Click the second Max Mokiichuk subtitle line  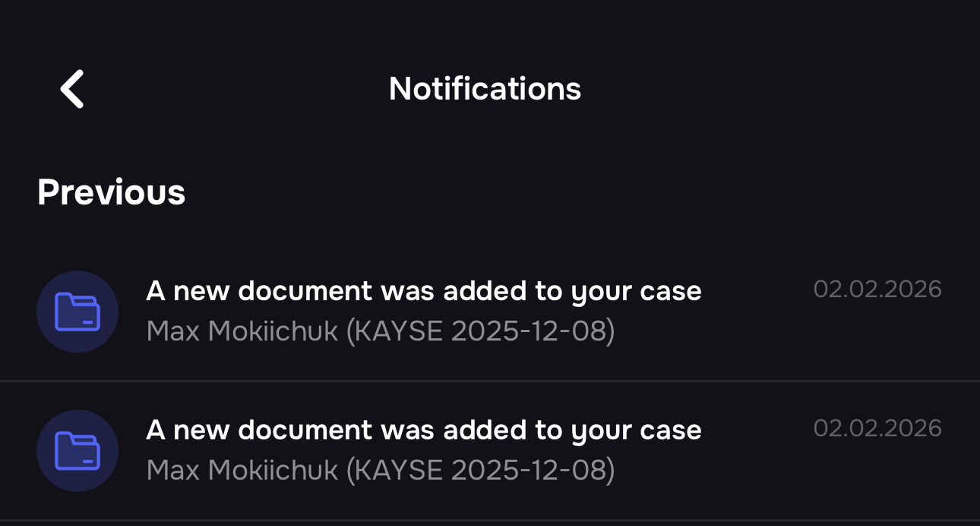(x=380, y=471)
